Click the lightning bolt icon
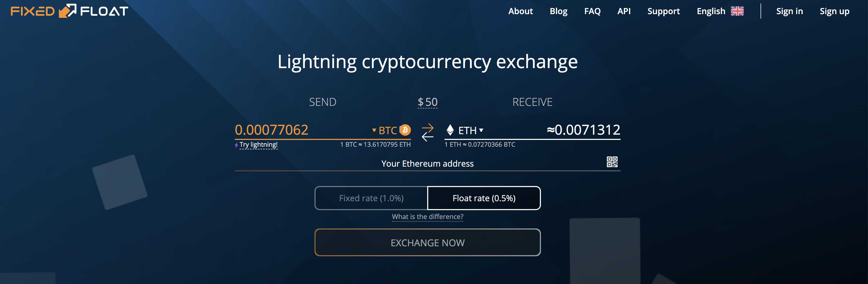The image size is (868, 284). [237, 145]
